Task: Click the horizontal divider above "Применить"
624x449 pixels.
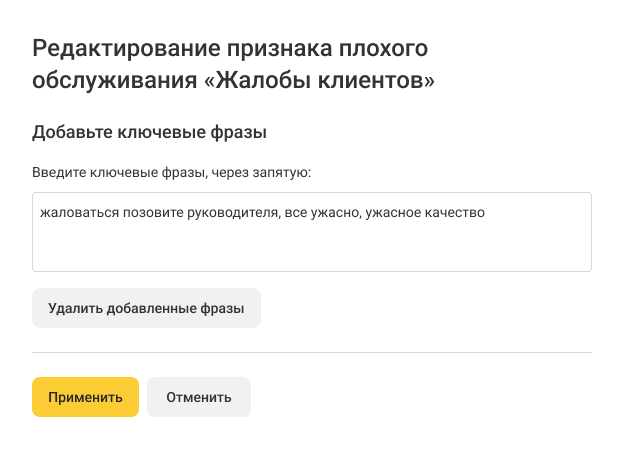Action: [312, 352]
